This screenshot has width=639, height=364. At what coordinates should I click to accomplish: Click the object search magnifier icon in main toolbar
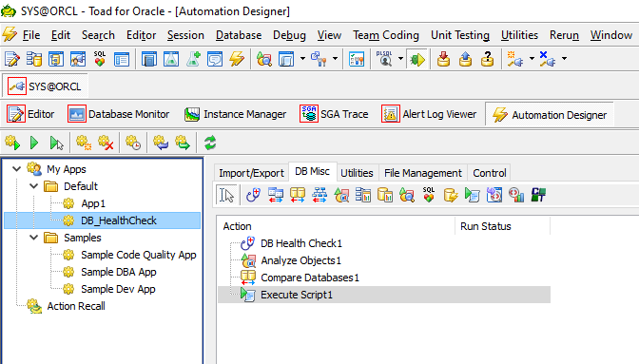(x=264, y=59)
